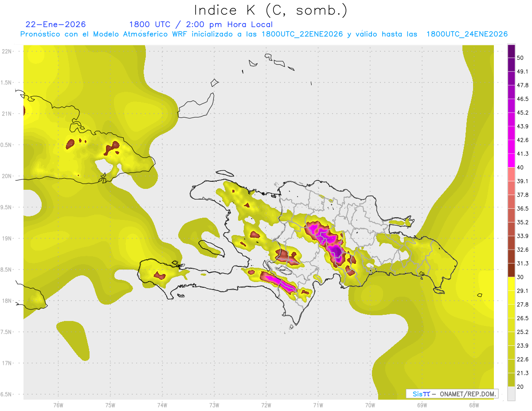Click the "73W" longitude label
The height and width of the screenshot is (411, 532).
click(214, 405)
